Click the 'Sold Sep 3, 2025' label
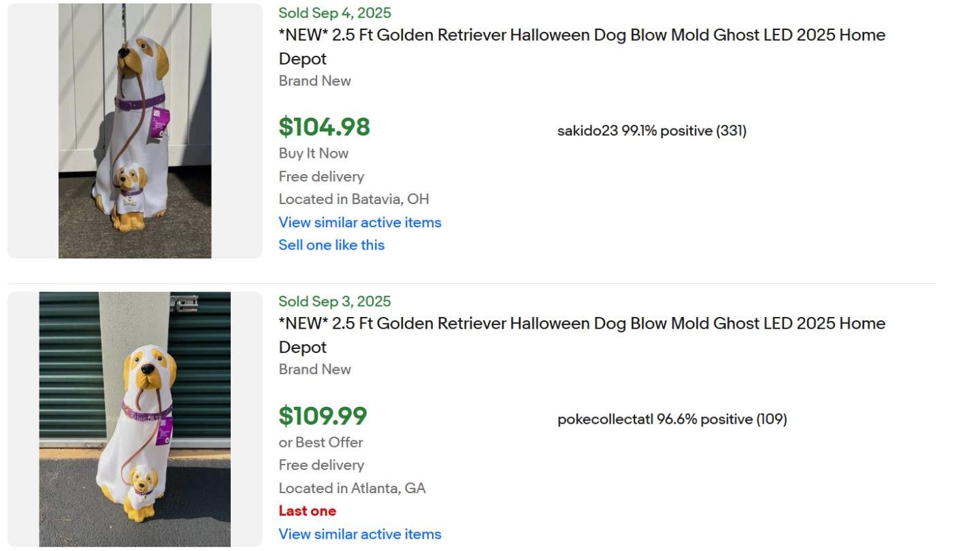The width and height of the screenshot is (980, 551). click(x=334, y=301)
